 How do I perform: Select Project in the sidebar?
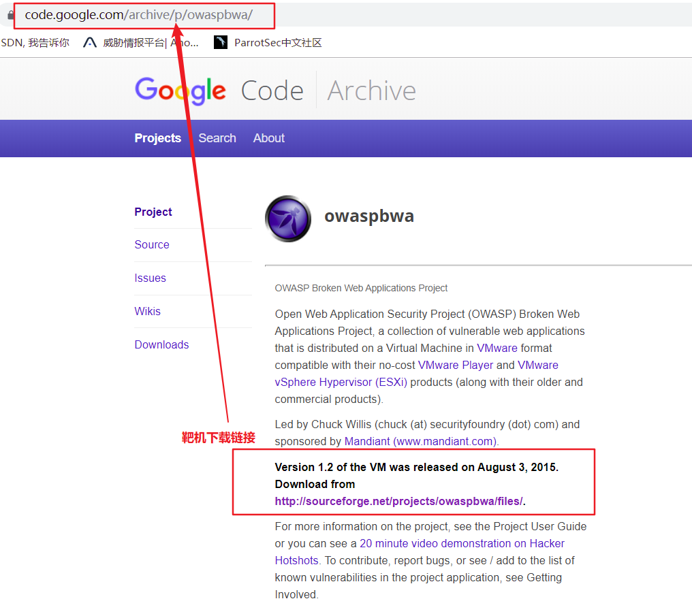click(153, 212)
